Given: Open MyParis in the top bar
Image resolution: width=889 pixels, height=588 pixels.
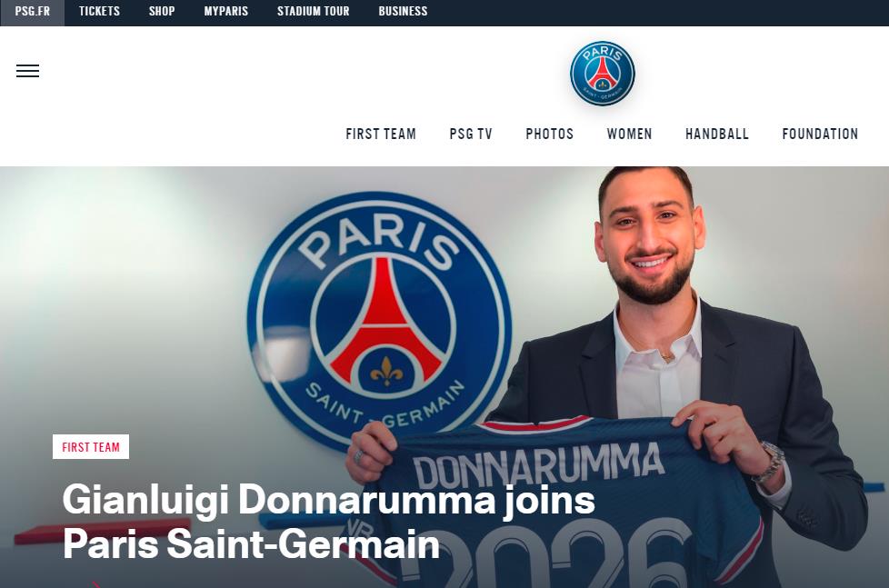Looking at the screenshot, I should coord(226,11).
